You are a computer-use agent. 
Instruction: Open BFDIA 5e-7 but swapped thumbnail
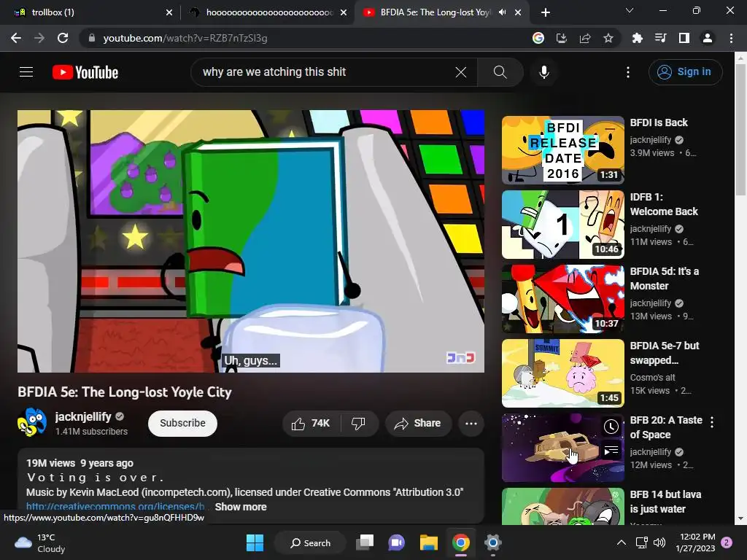562,373
